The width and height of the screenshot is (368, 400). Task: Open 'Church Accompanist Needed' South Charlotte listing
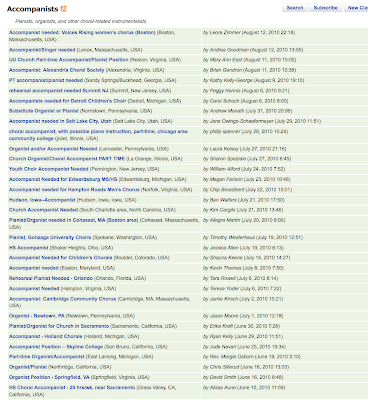43,210
